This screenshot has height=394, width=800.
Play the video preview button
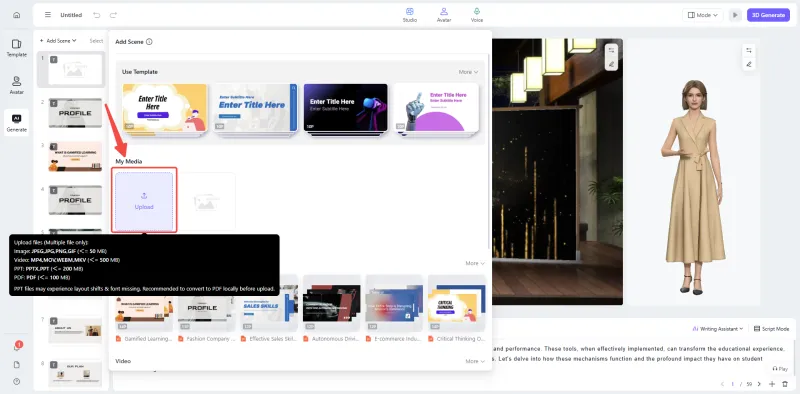click(x=735, y=15)
